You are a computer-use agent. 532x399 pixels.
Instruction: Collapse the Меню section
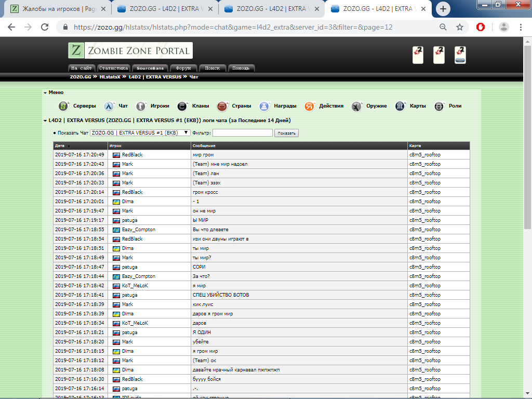[45, 92]
